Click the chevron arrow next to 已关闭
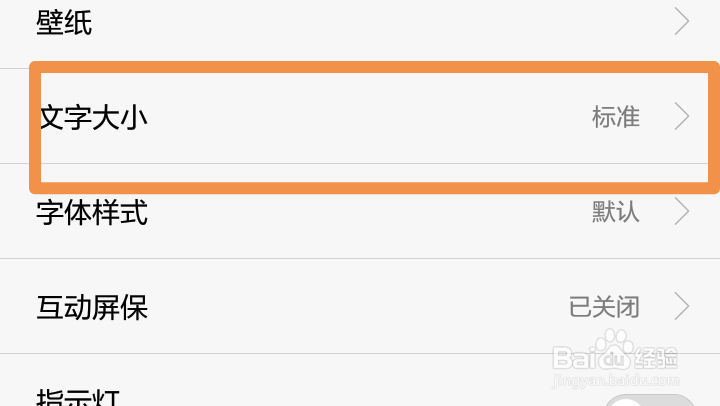 tap(682, 307)
